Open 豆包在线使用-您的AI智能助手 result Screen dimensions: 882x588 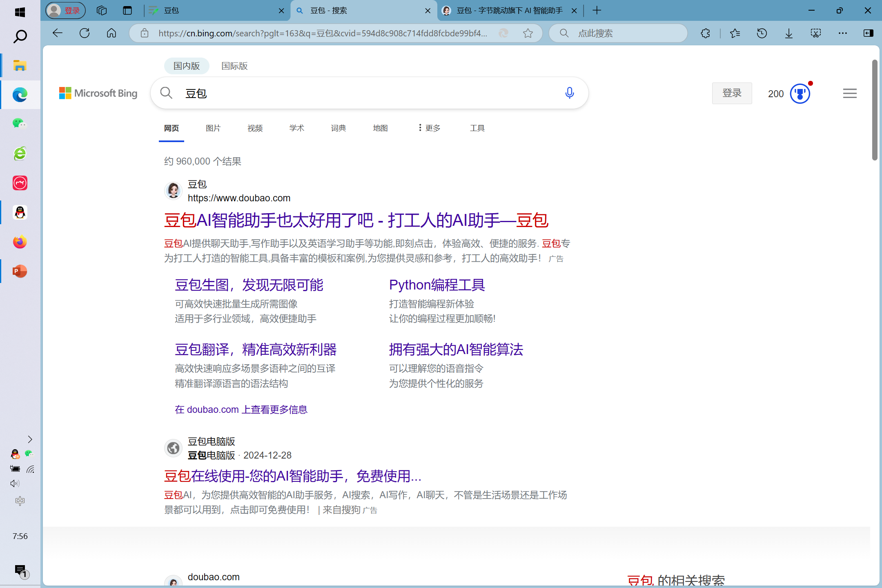[293, 476]
